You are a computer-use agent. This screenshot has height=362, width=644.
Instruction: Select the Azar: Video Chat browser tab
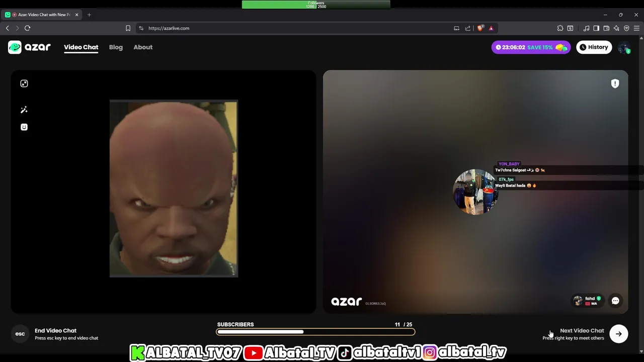click(43, 15)
